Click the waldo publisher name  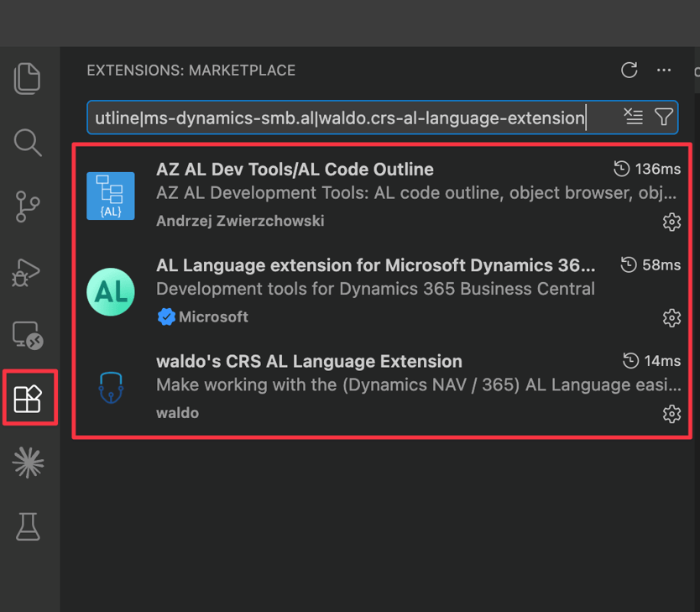pos(177,413)
